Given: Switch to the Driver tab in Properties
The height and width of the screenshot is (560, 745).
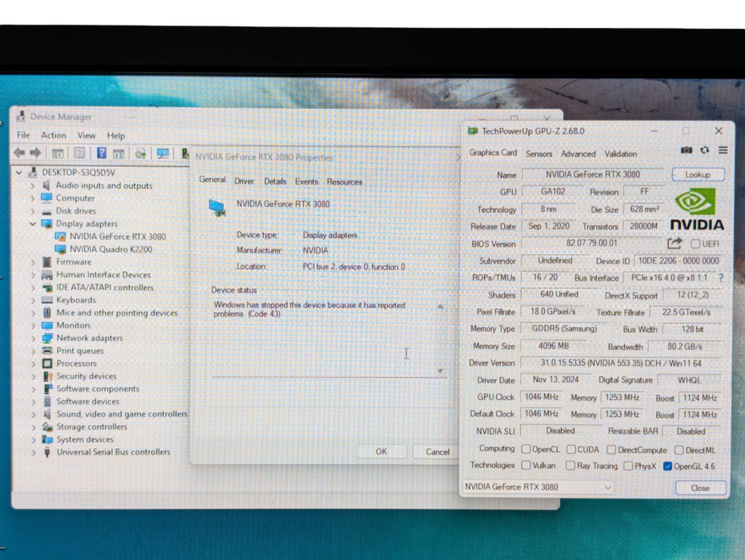Looking at the screenshot, I should coord(244,182).
